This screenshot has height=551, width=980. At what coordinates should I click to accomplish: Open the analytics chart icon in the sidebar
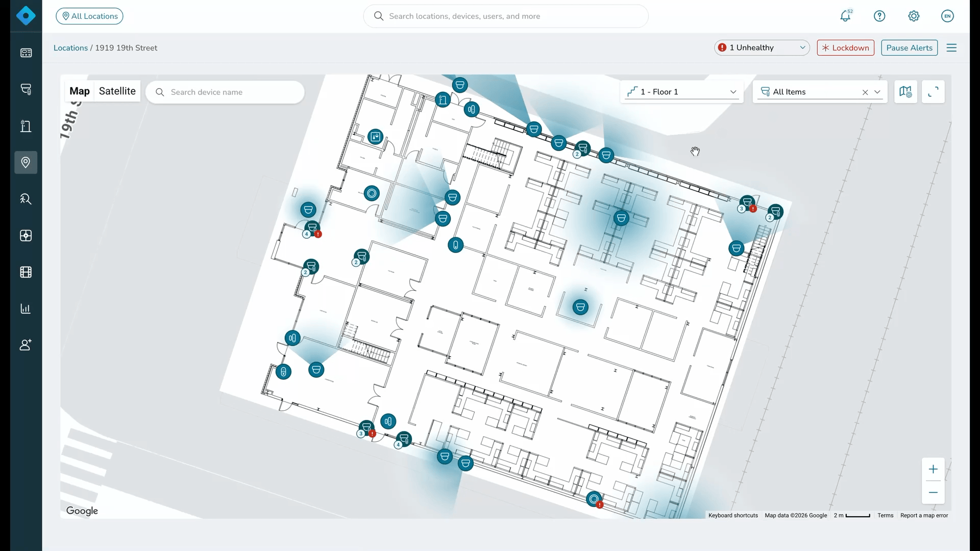click(x=26, y=309)
